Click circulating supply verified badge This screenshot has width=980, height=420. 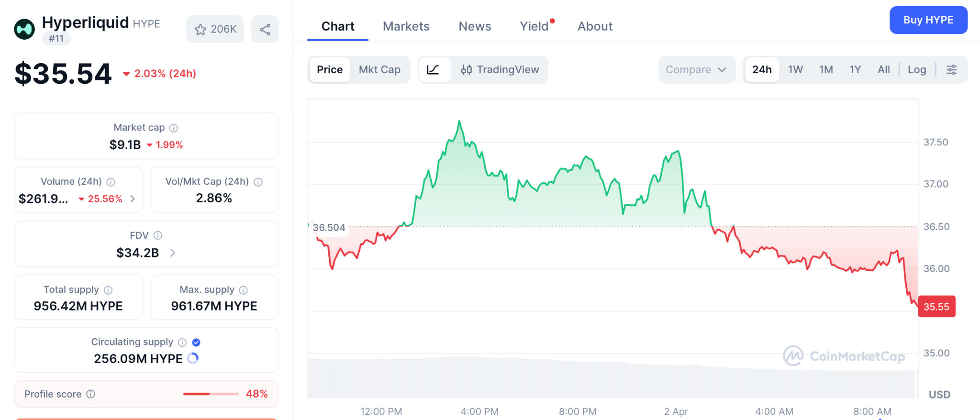click(x=196, y=343)
